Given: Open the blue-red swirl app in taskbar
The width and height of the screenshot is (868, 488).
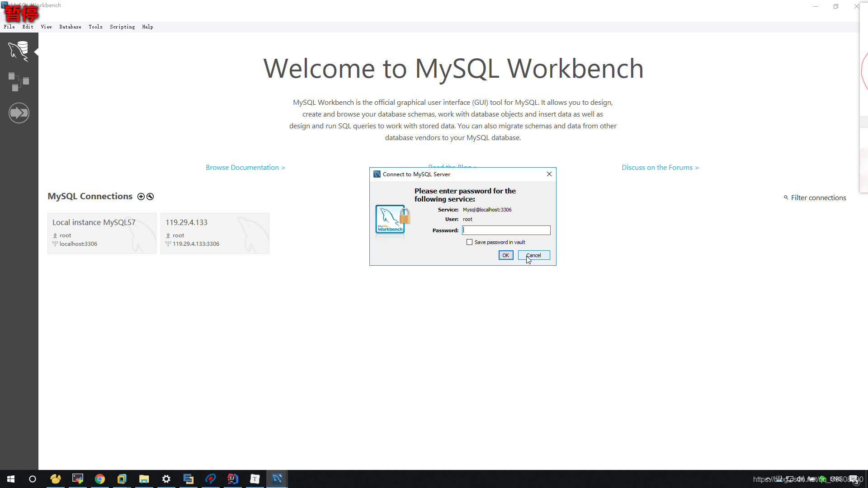Looking at the screenshot, I should [x=211, y=479].
